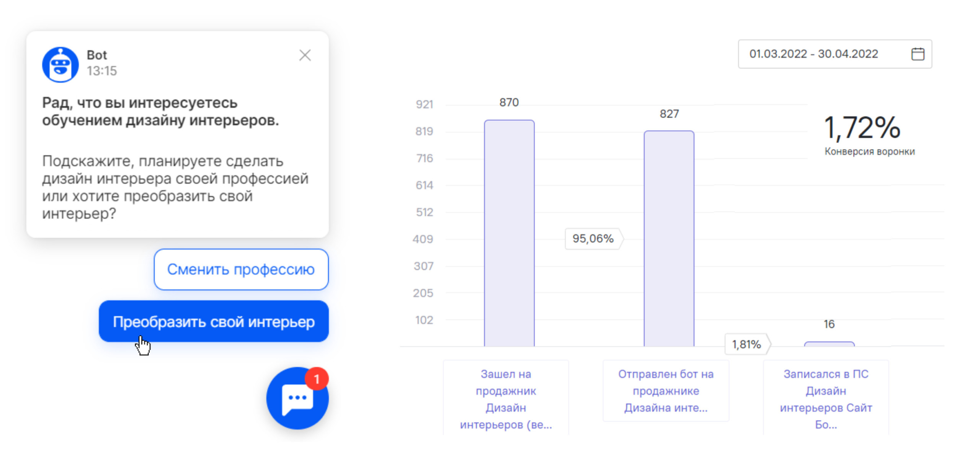The height and width of the screenshot is (465, 980).
Task: Click the 1,72% funnel conversion value
Action: tap(861, 128)
